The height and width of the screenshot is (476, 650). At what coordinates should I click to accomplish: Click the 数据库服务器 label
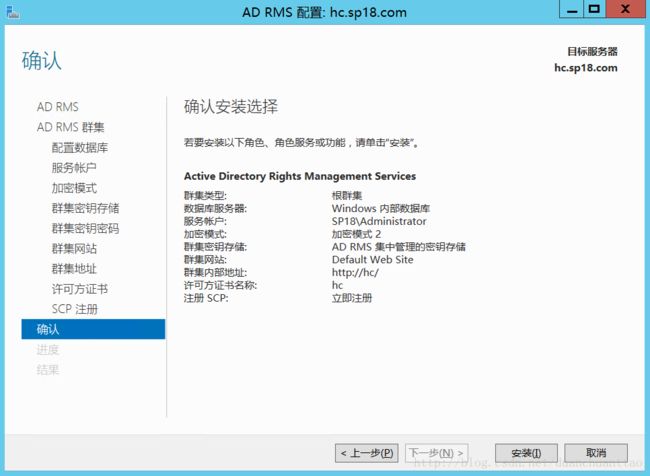pyautogui.click(x=215, y=209)
